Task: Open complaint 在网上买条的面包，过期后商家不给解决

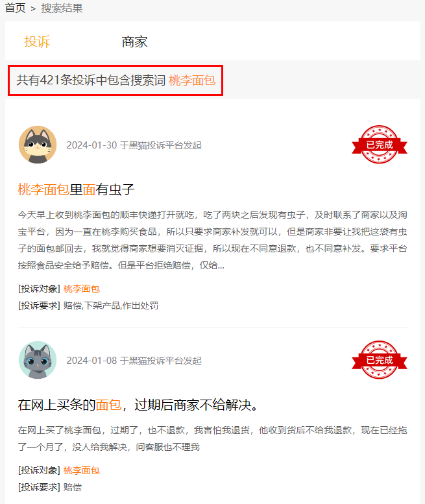Action: click(138, 405)
